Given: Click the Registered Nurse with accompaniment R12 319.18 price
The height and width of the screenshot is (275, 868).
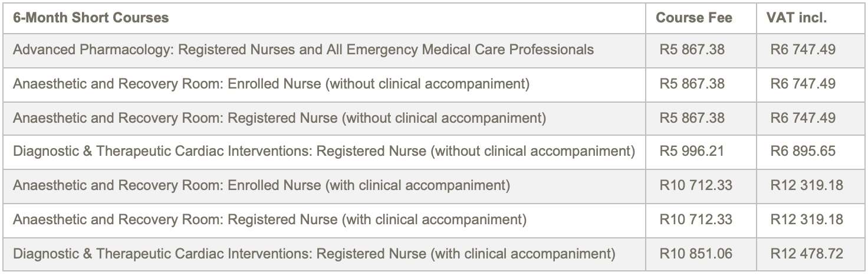Looking at the screenshot, I should pos(807,220).
